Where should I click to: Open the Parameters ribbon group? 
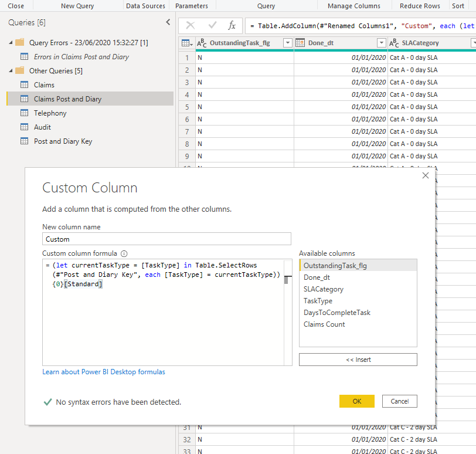click(192, 6)
